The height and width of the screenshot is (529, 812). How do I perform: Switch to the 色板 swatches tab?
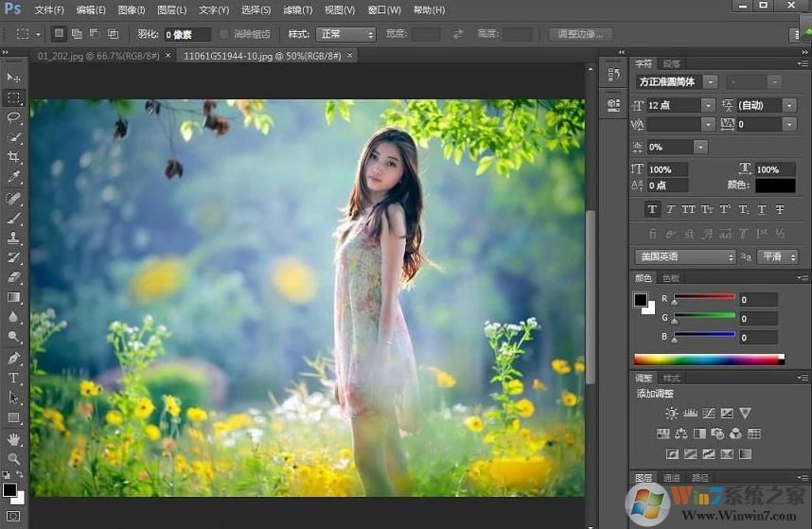coord(671,278)
